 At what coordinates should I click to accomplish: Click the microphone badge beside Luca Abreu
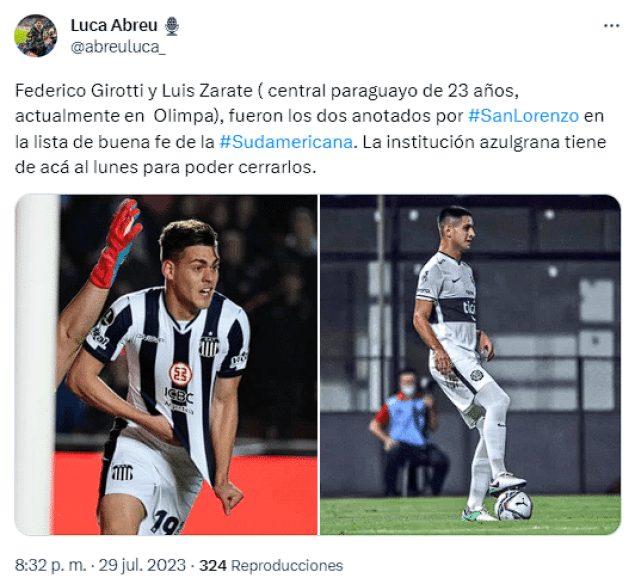172,26
